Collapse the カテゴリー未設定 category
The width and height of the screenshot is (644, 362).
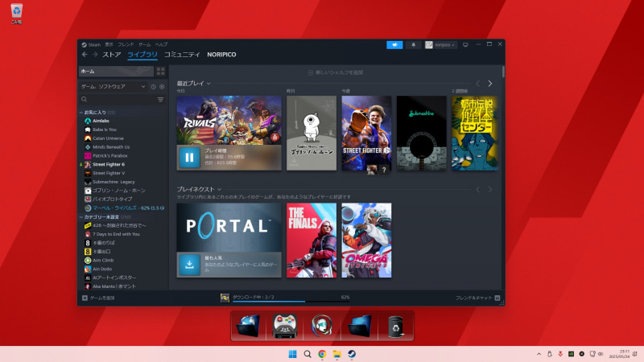[x=81, y=217]
